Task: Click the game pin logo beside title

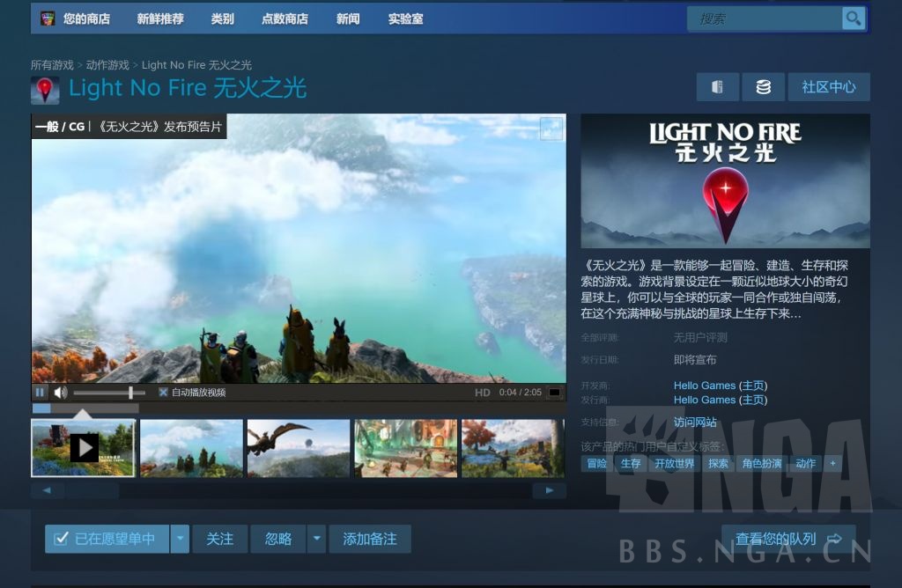Action: pos(45,90)
